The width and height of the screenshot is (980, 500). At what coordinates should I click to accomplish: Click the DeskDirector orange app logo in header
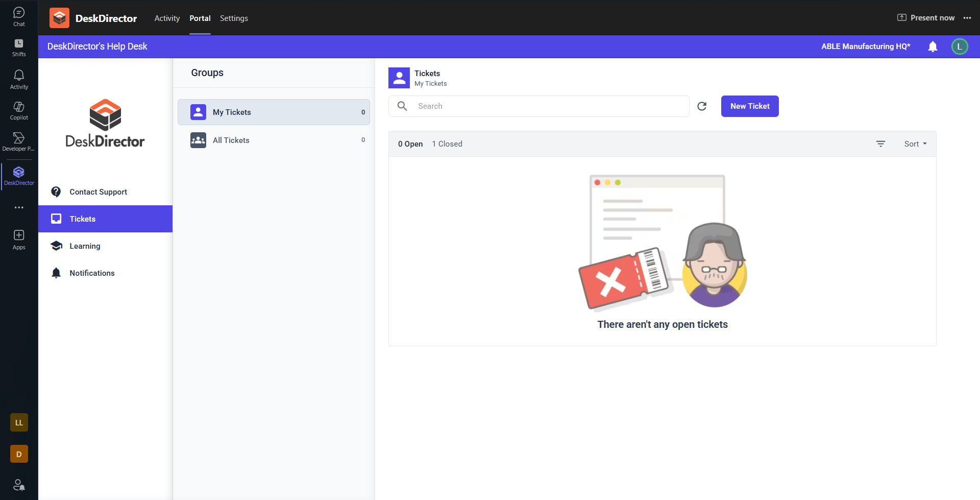point(59,18)
